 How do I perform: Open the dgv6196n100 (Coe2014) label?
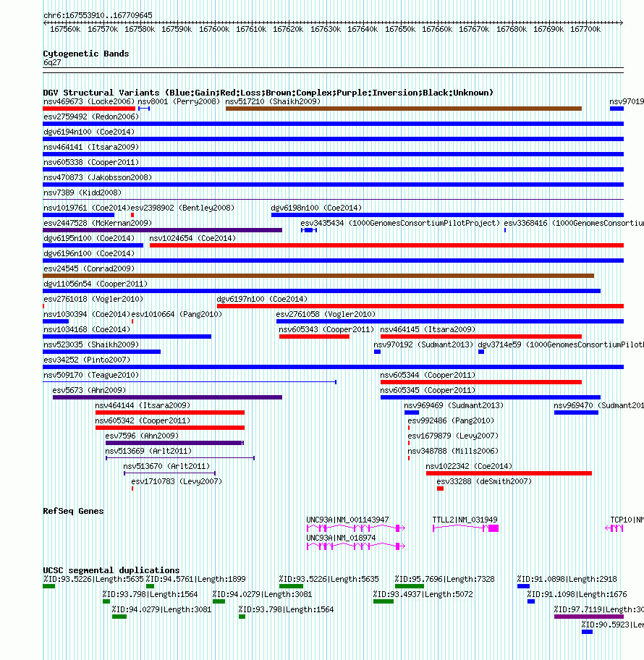coord(89,253)
